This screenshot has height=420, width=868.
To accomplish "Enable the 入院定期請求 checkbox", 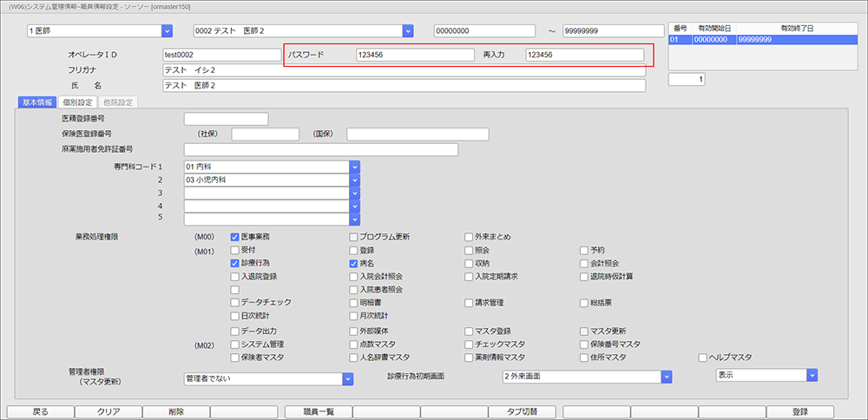I will [x=470, y=277].
